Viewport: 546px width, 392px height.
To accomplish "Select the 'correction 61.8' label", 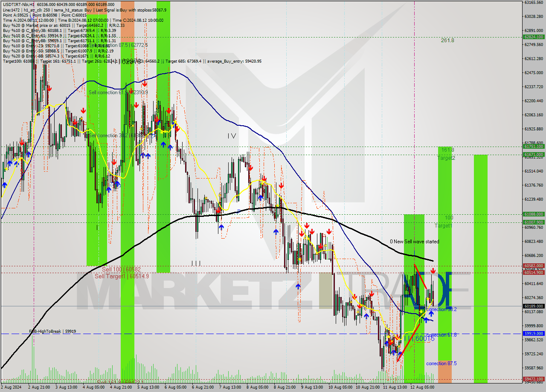I will (441, 335).
